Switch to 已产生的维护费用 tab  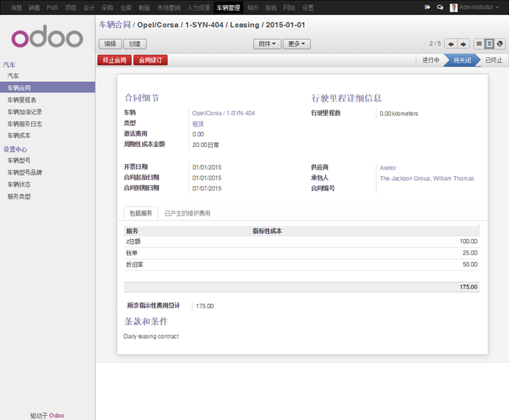[x=187, y=214]
